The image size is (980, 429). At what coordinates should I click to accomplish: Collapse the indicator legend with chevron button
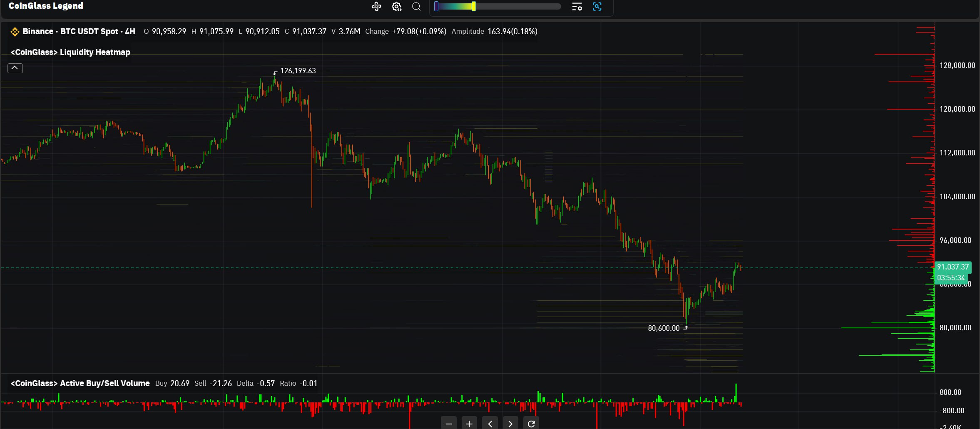(15, 68)
